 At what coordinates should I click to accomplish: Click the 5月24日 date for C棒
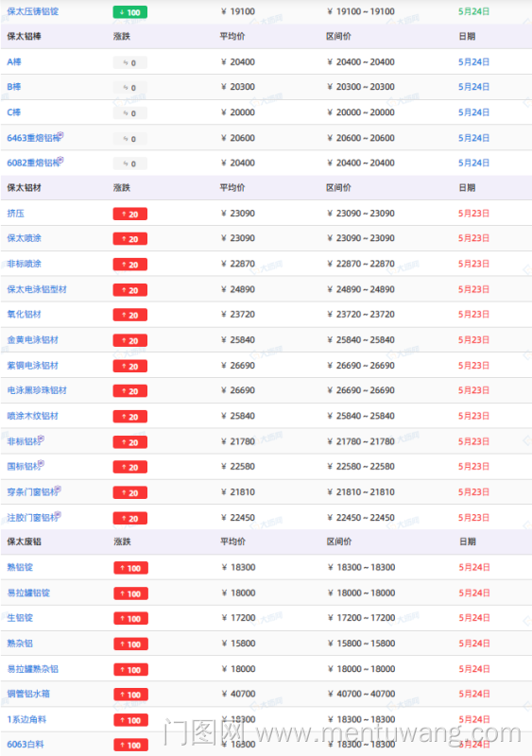[473, 112]
